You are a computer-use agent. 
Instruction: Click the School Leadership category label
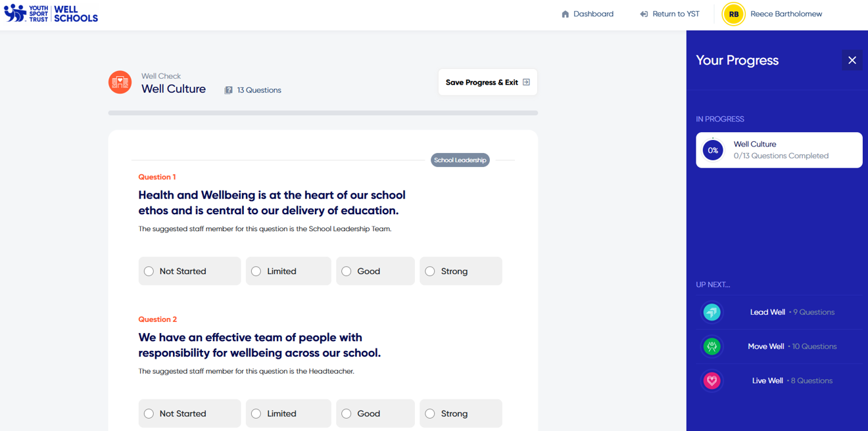[x=460, y=160]
